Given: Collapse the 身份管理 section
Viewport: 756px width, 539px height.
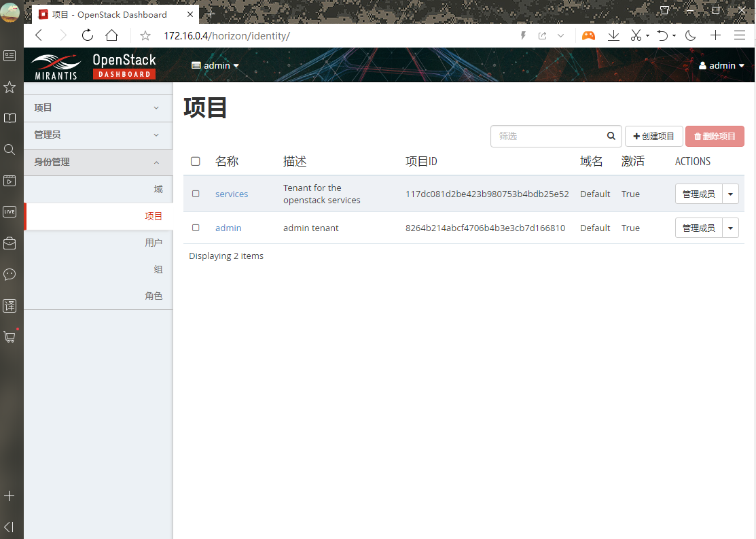Looking at the screenshot, I should tap(98, 162).
